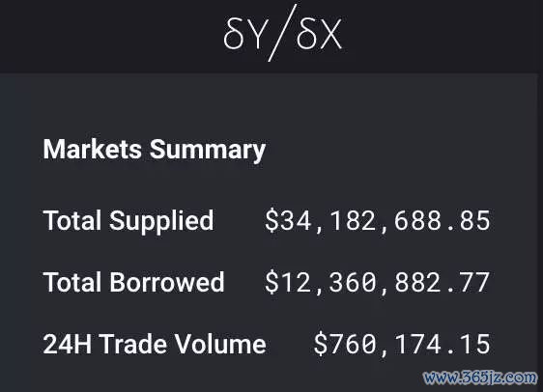Click the $34,182,688.85 supplied value
The height and width of the screenshot is (392, 543).
tap(377, 221)
